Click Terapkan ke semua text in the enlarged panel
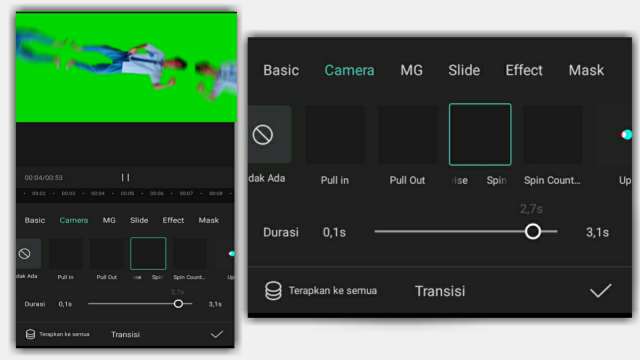Image resolution: width=640 pixels, height=360 pixels. click(333, 291)
